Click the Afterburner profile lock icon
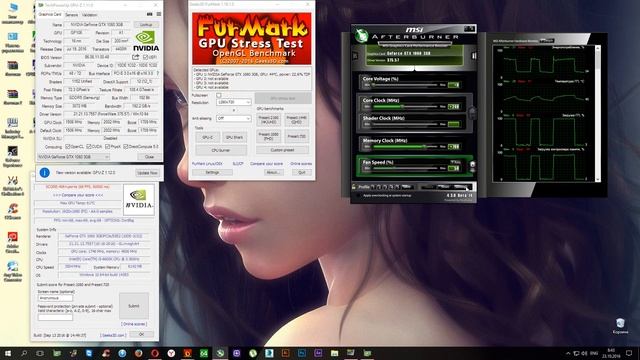 tap(354, 187)
